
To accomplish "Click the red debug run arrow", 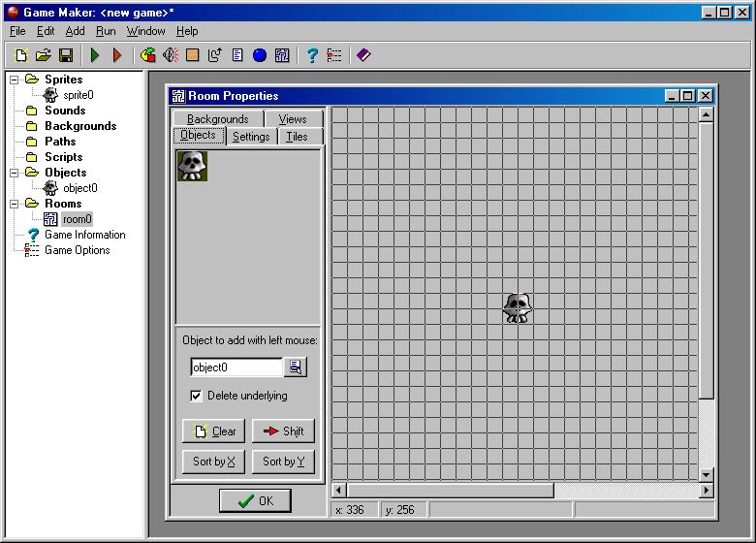I will (117, 55).
